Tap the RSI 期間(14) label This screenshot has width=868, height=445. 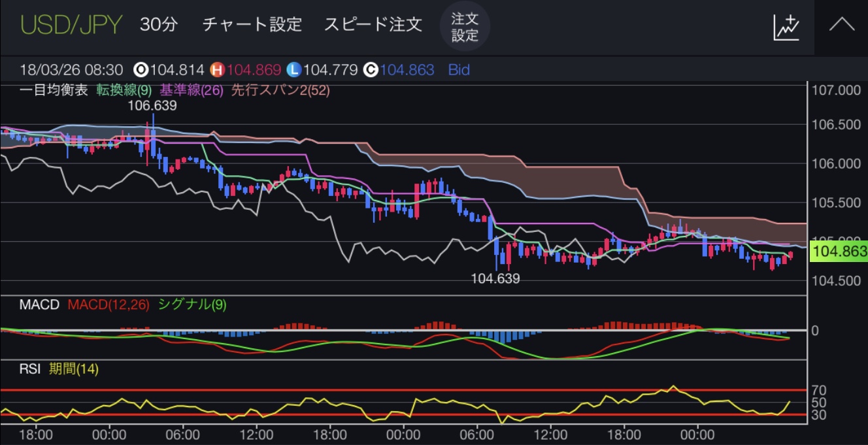[73, 369]
